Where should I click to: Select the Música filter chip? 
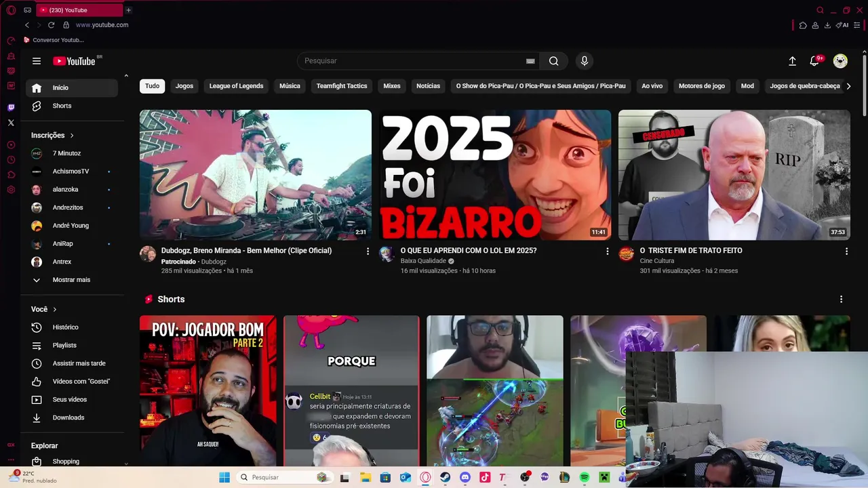click(x=290, y=86)
